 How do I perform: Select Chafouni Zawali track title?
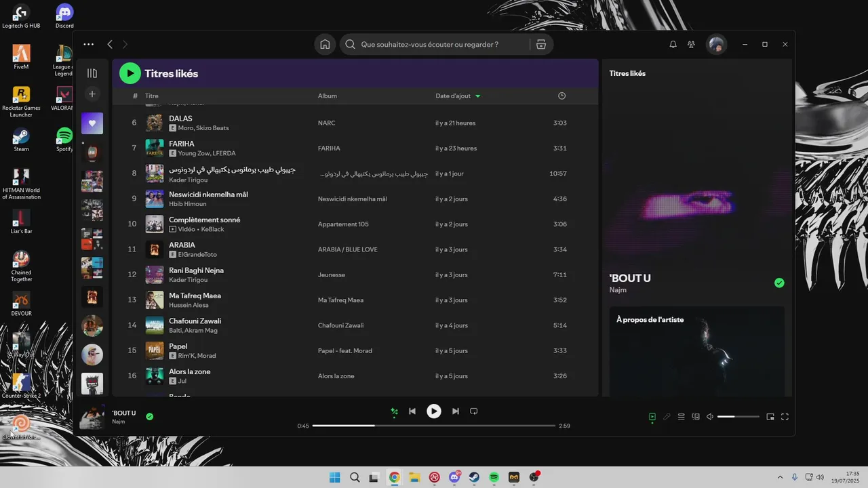coord(195,321)
